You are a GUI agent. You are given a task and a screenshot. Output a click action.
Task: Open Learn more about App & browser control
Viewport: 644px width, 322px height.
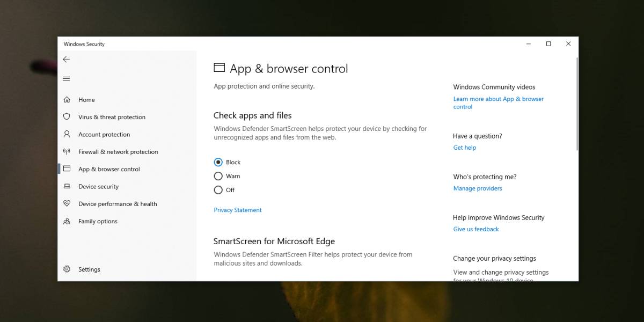point(499,103)
